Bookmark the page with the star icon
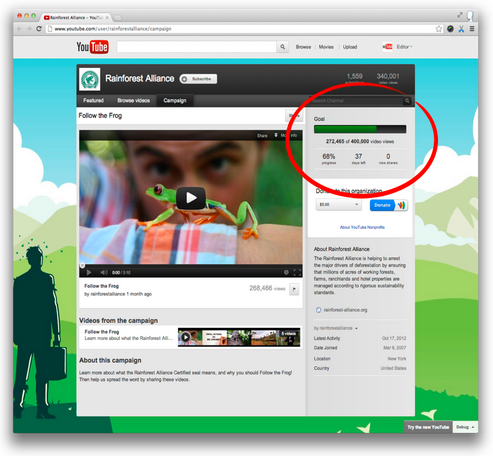The height and width of the screenshot is (456, 493). (439, 29)
